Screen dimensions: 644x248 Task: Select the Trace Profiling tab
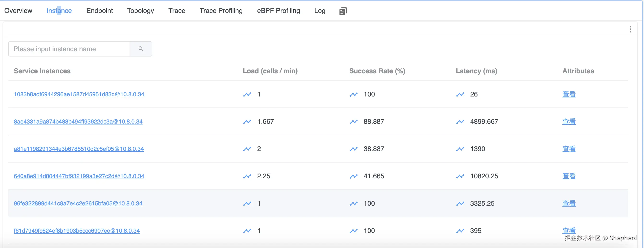point(221,11)
